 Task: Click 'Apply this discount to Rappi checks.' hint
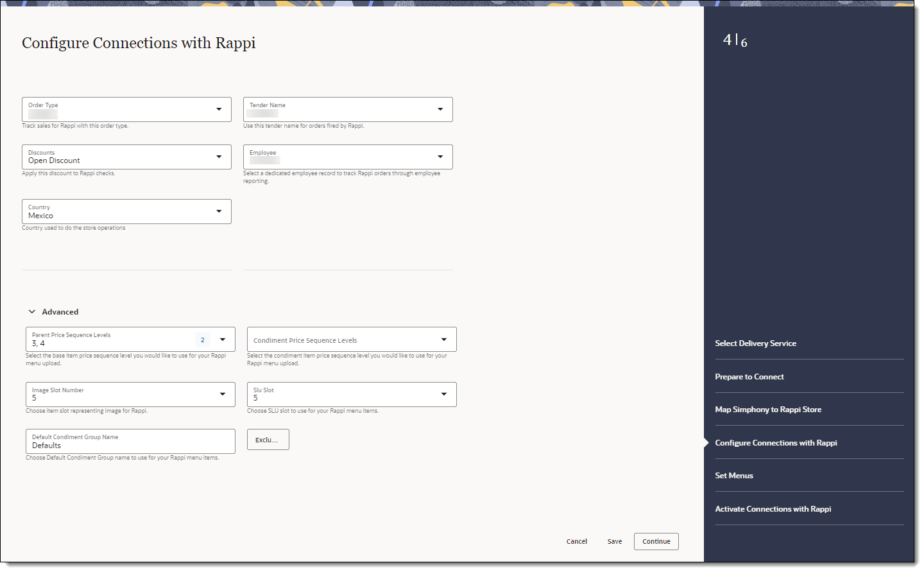click(69, 173)
